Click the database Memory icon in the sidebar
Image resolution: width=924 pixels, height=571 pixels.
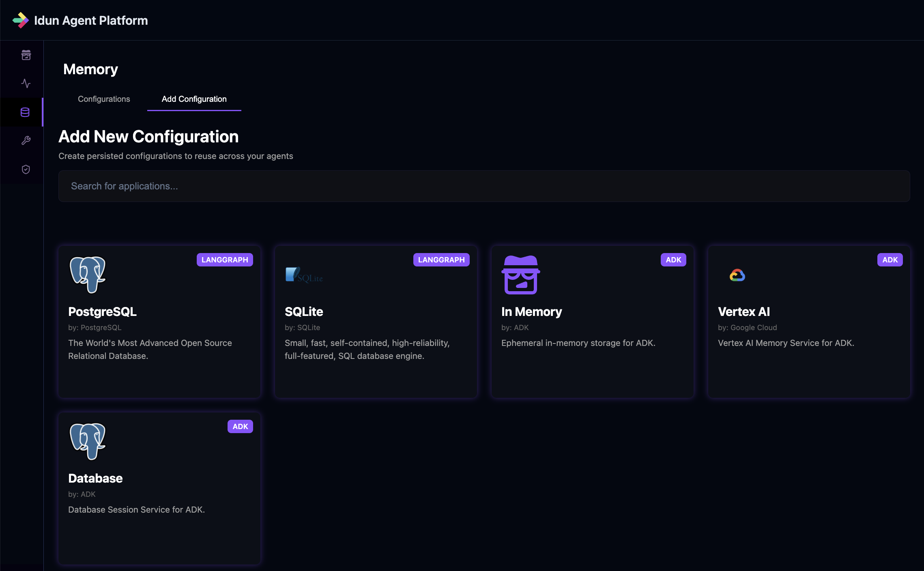26,112
